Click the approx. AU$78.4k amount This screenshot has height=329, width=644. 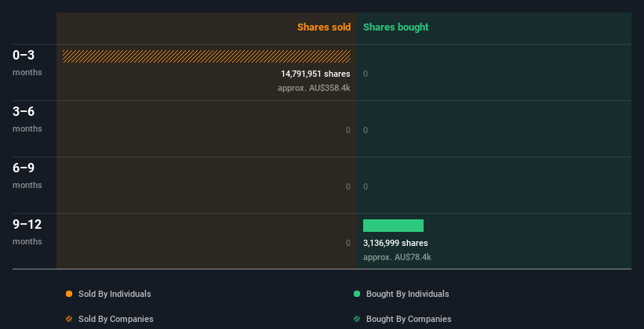coord(397,258)
